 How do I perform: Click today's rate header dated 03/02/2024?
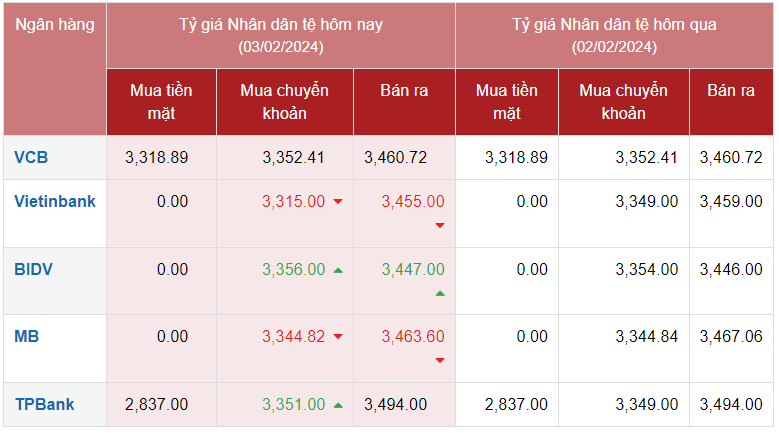tap(280, 35)
